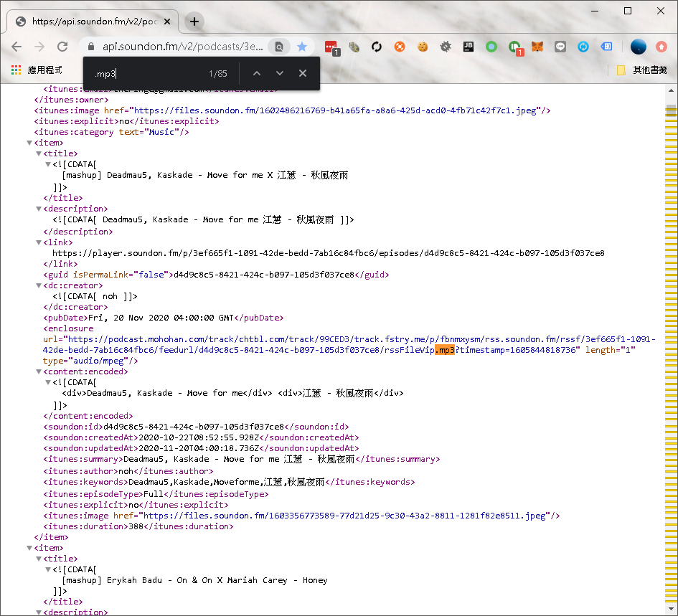Select the api.soundon.fm browser tab

[x=92, y=22]
